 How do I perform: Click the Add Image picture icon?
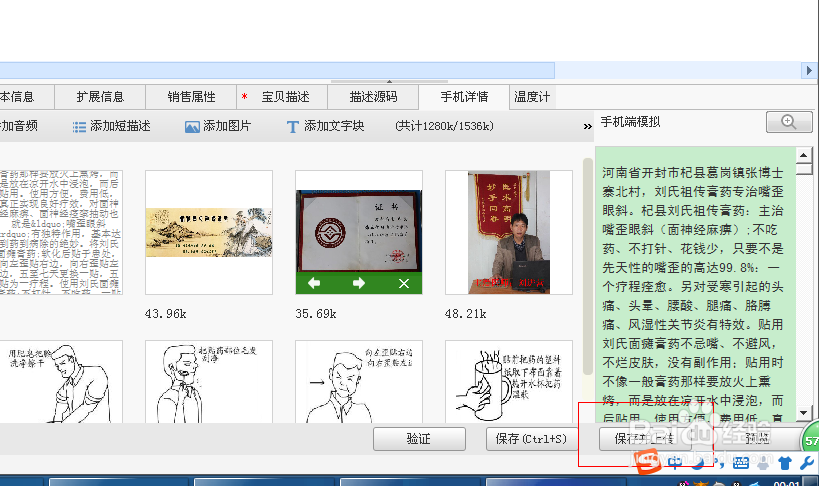click(x=192, y=127)
